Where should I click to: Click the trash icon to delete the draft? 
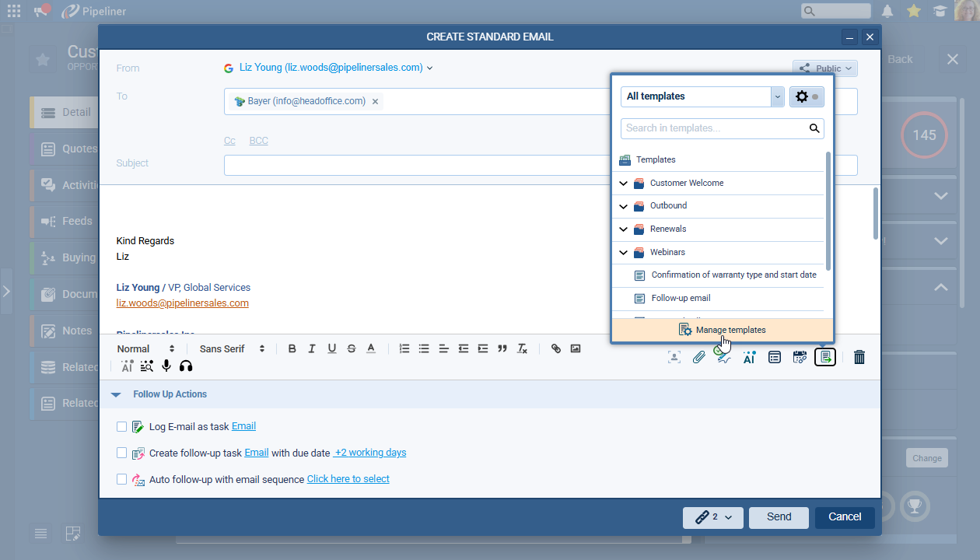pos(859,357)
